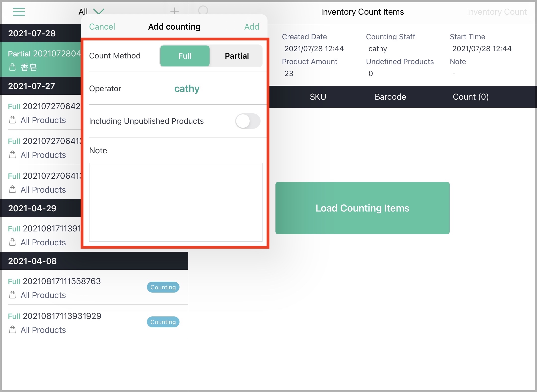This screenshot has width=537, height=392.
Task: Click the bag icon beside 香皂
Action: tap(12, 67)
